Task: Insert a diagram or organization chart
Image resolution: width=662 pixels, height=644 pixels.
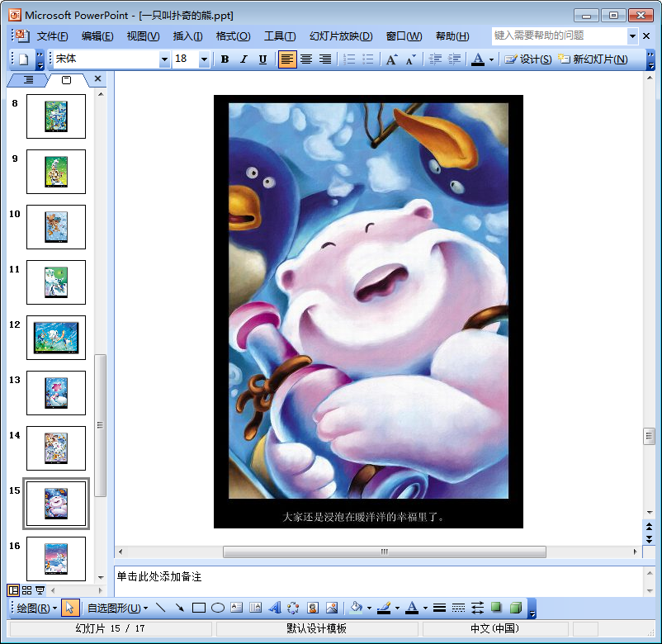Action: tap(293, 608)
